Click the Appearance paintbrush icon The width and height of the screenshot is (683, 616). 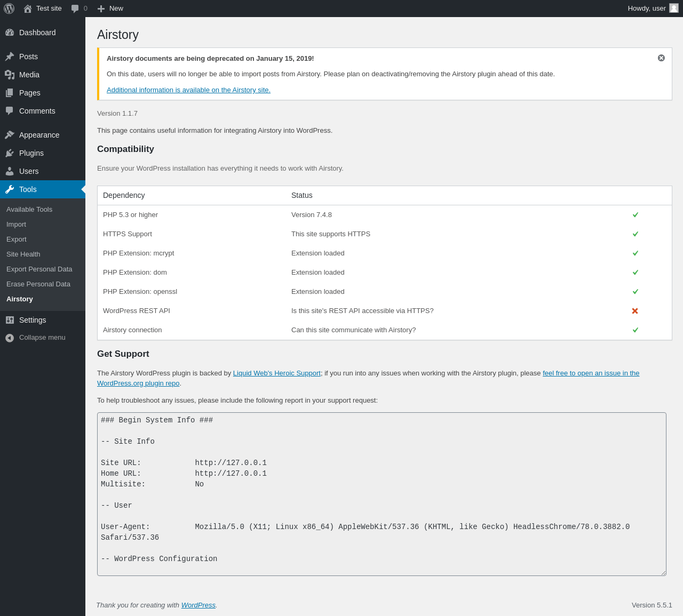coord(10,135)
